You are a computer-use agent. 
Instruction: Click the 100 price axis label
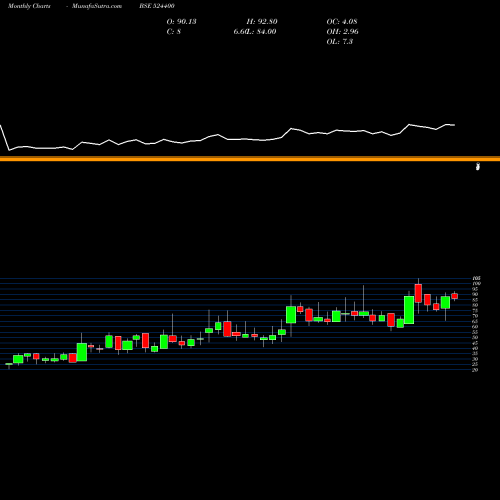point(477,283)
